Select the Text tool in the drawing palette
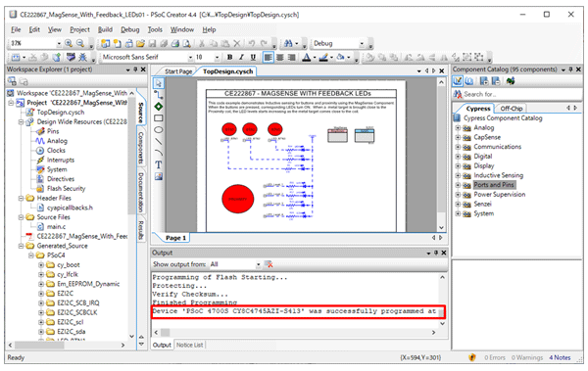 coord(159,164)
